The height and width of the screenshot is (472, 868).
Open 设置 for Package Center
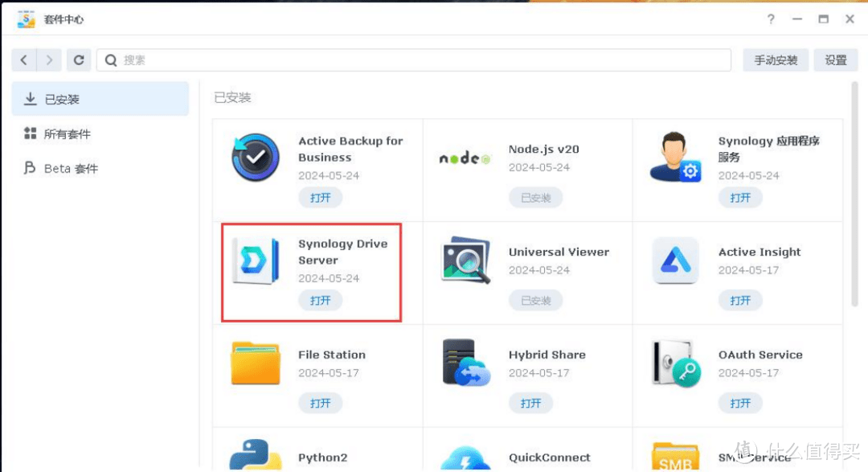(x=836, y=60)
